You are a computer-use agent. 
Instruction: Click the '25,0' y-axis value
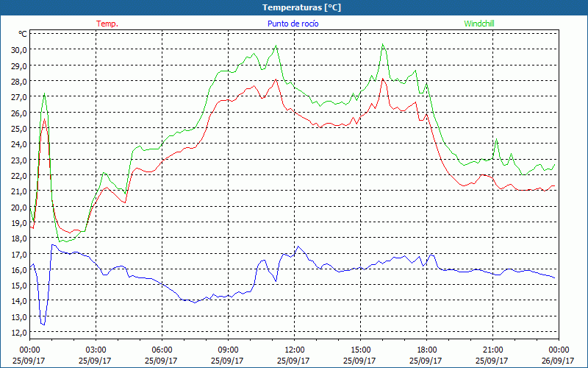[x=20, y=128]
